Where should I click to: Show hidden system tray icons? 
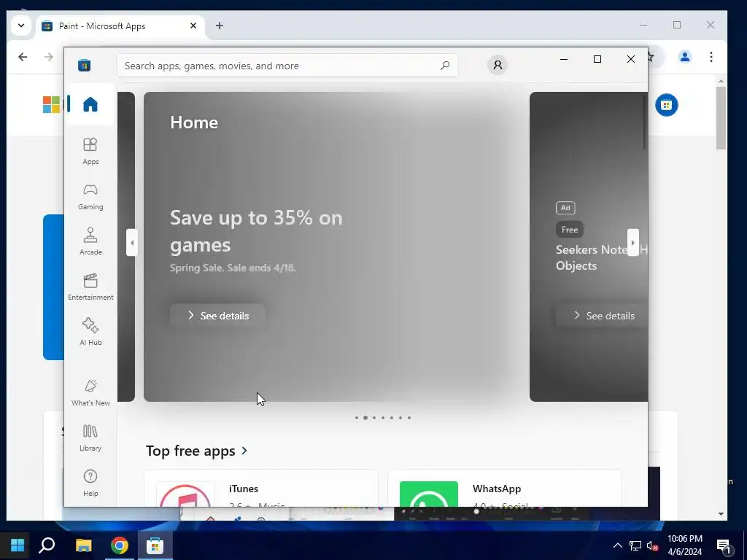[x=617, y=545]
